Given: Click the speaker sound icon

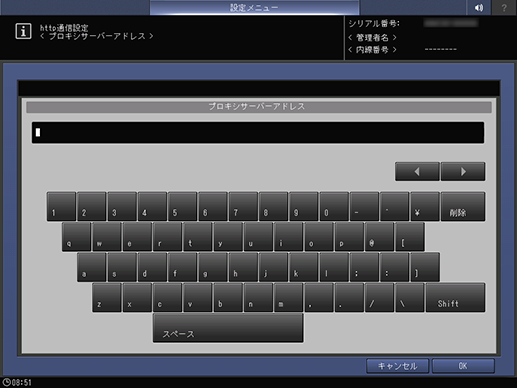Looking at the screenshot, I should point(479,7).
